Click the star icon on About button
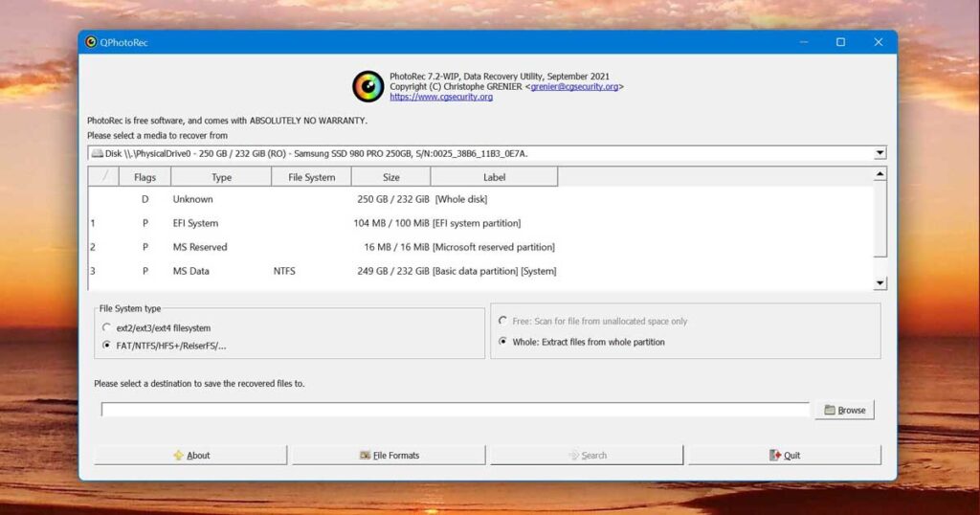 pos(178,456)
